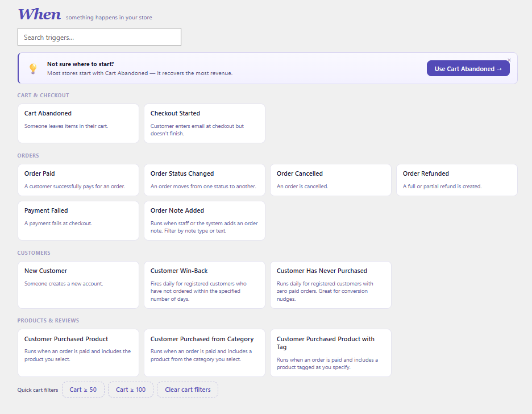Click the 'Quick cart filters' label

pyautogui.click(x=38, y=390)
